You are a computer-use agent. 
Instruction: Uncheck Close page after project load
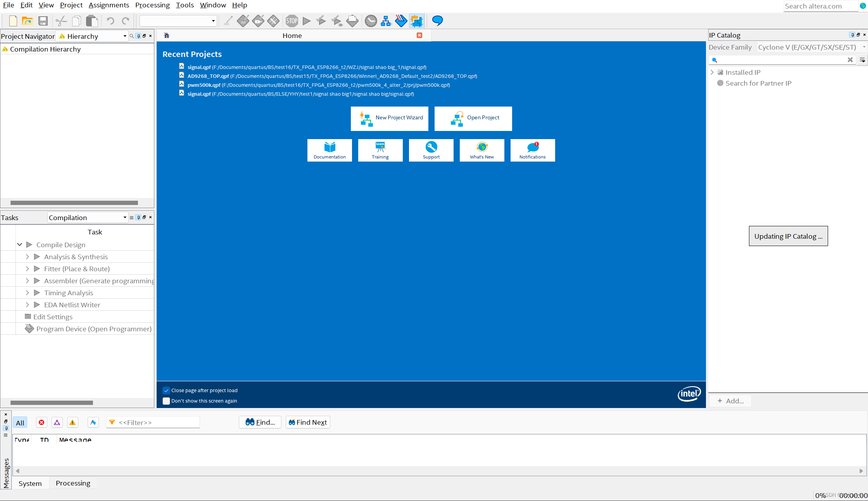[x=166, y=391]
